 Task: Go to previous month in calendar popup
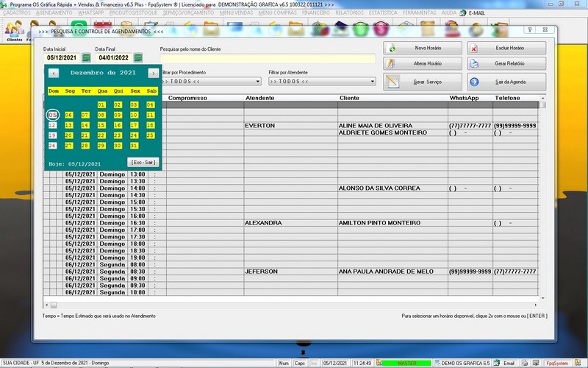pyautogui.click(x=54, y=73)
